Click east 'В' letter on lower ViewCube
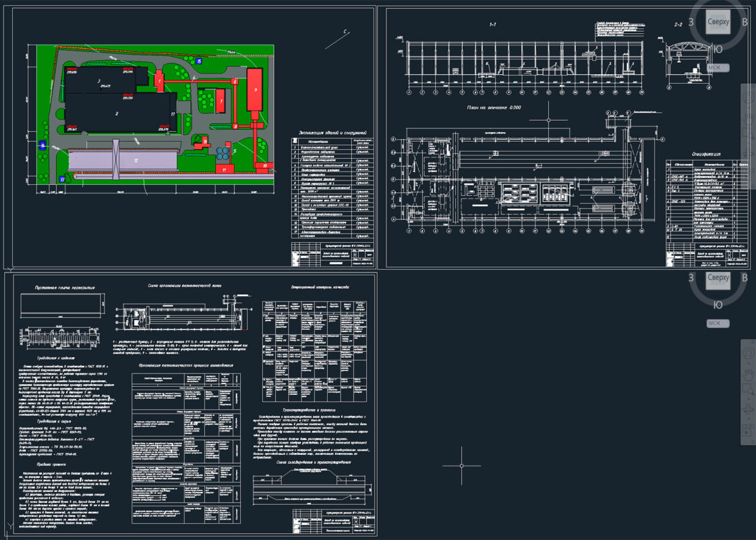 745,277
